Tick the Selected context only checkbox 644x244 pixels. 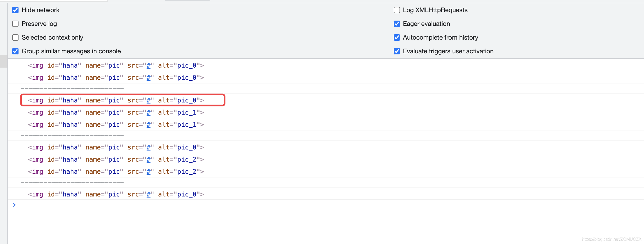click(x=15, y=37)
